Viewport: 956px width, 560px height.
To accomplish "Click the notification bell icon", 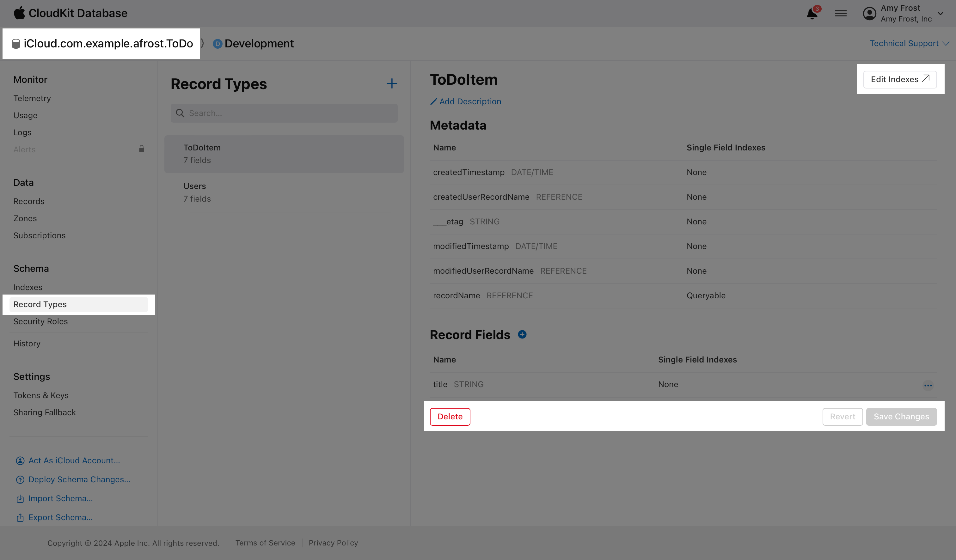I will 812,13.
